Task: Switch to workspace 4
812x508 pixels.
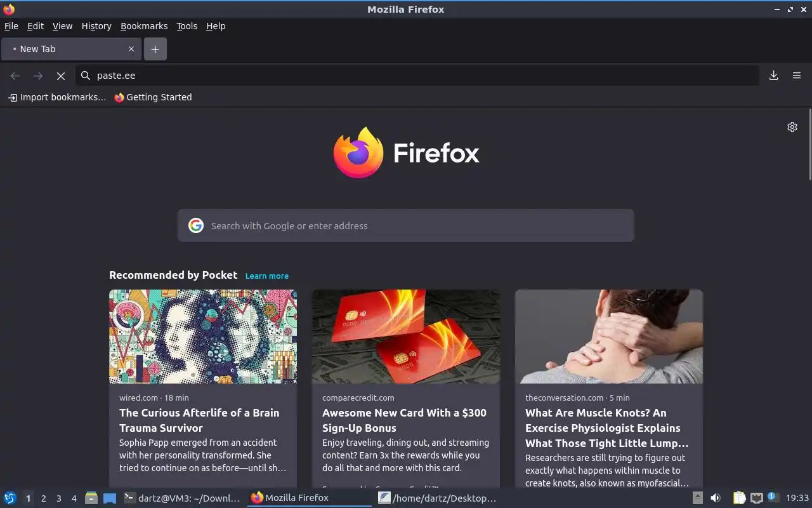Action: click(x=74, y=498)
